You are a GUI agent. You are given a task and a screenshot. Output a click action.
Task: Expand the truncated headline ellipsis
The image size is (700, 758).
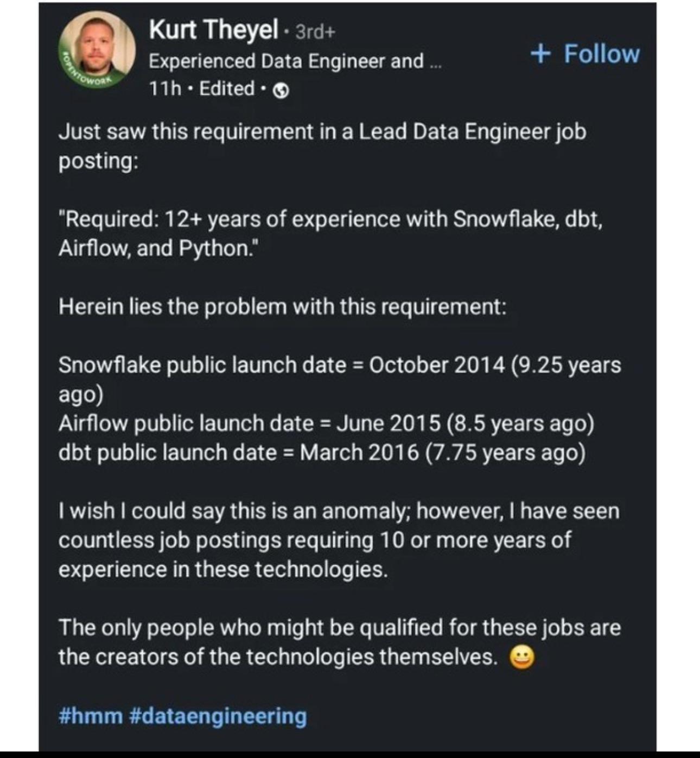pos(436,62)
